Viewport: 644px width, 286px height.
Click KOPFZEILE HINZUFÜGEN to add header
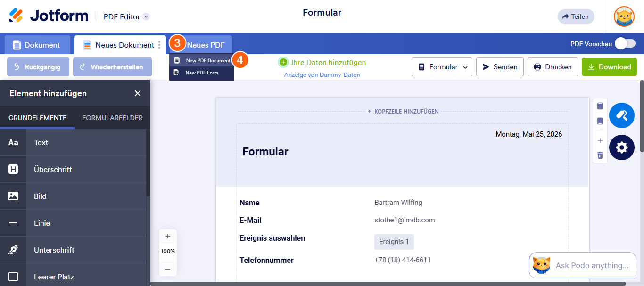[x=403, y=112]
